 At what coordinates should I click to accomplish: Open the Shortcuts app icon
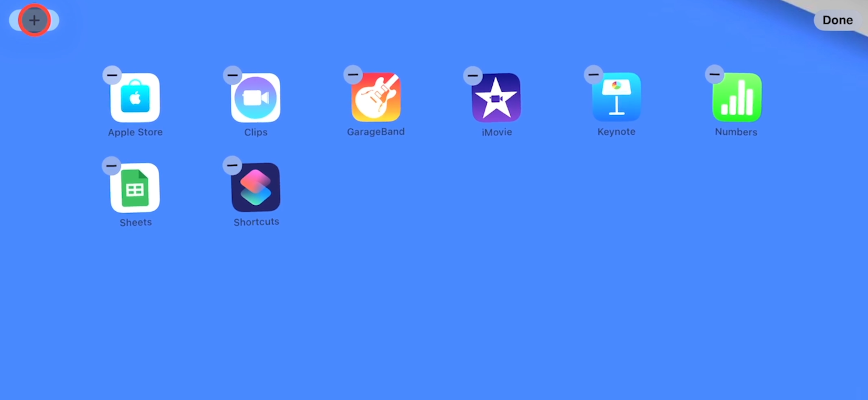256,187
